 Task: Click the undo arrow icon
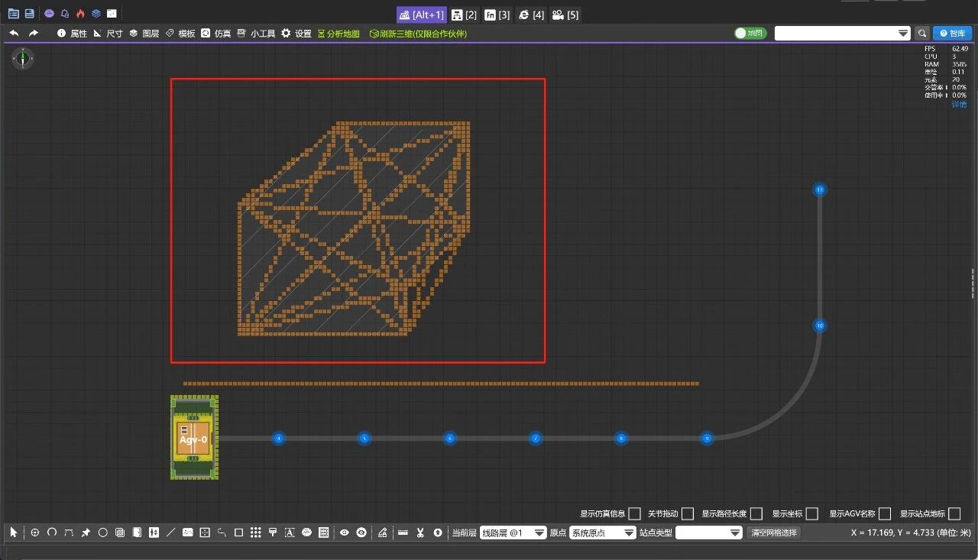click(x=14, y=34)
